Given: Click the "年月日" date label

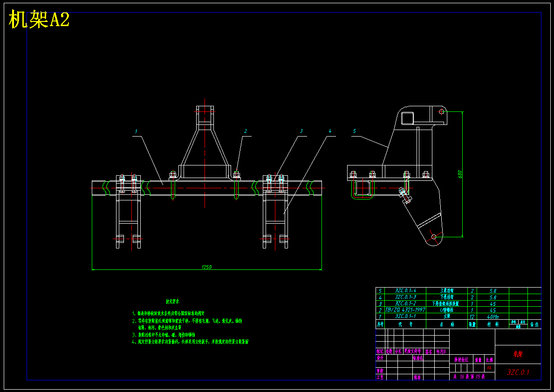Looking at the screenshot, I should pyautogui.click(x=441, y=352).
